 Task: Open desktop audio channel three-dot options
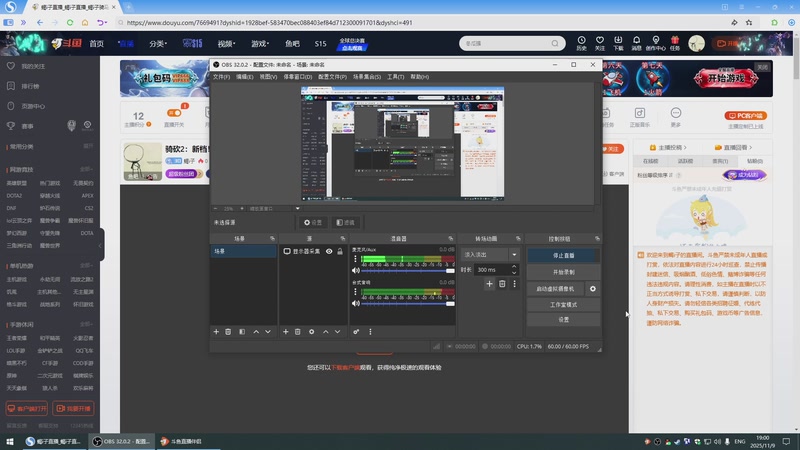356,292
